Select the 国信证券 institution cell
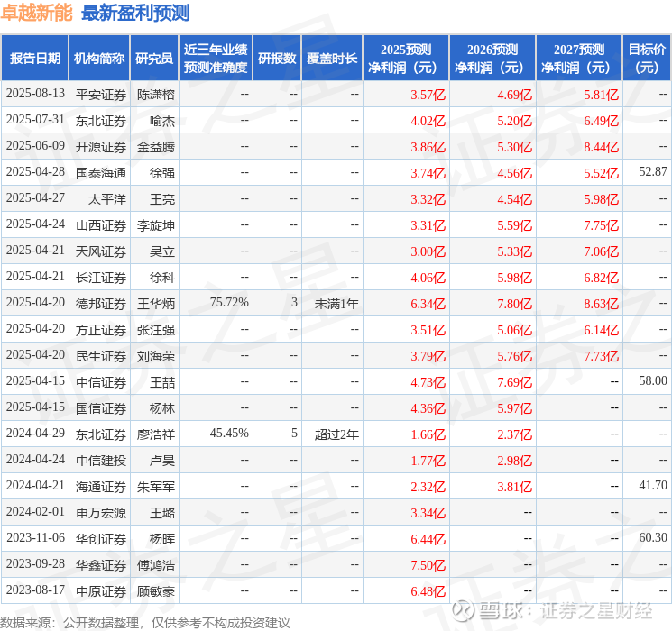This screenshot has width=672, height=631. coord(101,408)
